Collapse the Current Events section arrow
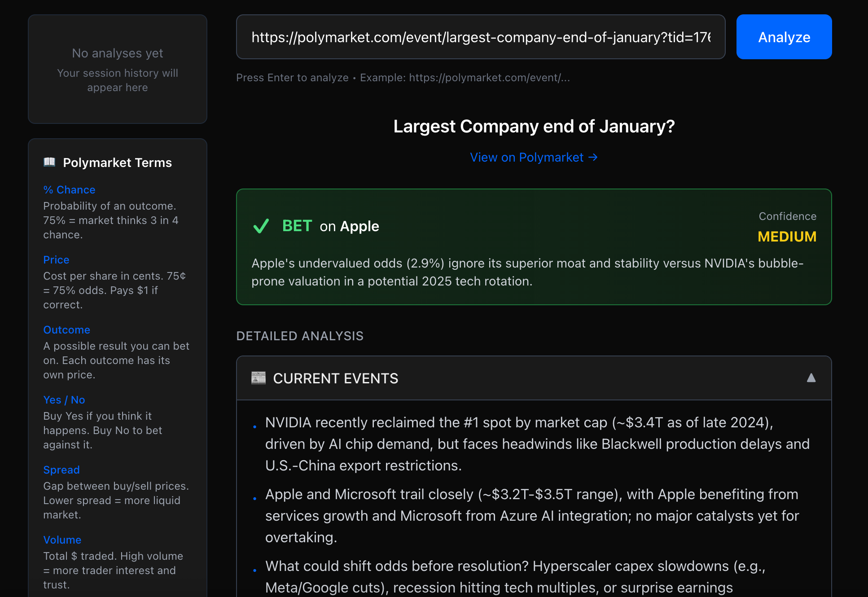 point(811,378)
